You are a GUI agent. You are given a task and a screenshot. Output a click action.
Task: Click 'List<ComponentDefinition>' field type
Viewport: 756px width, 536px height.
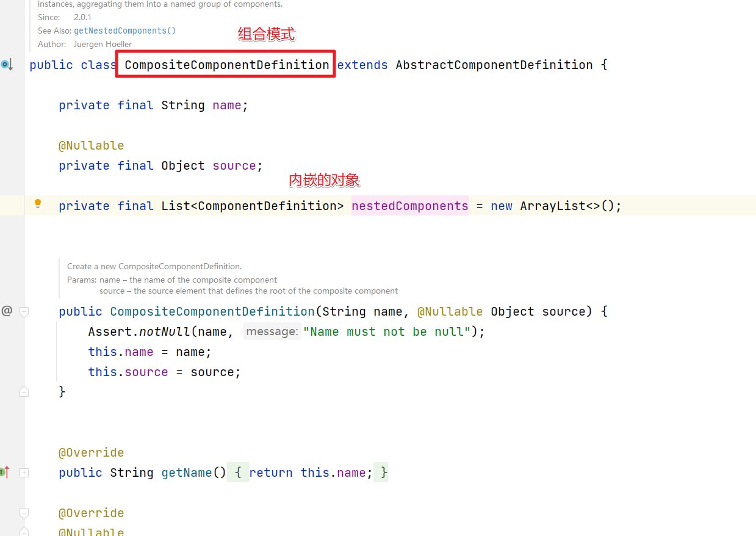tap(253, 206)
